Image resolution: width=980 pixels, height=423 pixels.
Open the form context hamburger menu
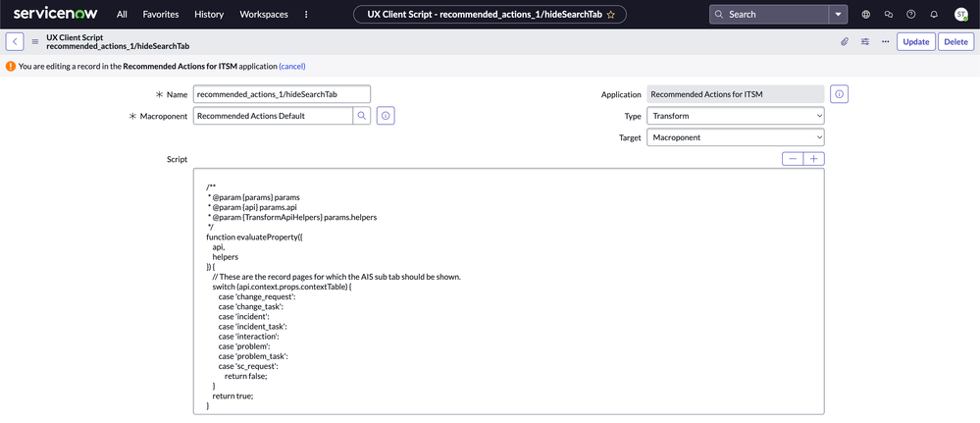tap(35, 42)
